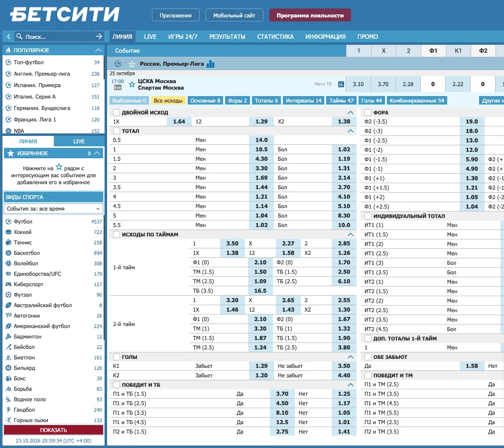Select double chance 1X odds 1.64
Image resolution: width=504 pixels, height=448 pixels.
click(179, 121)
